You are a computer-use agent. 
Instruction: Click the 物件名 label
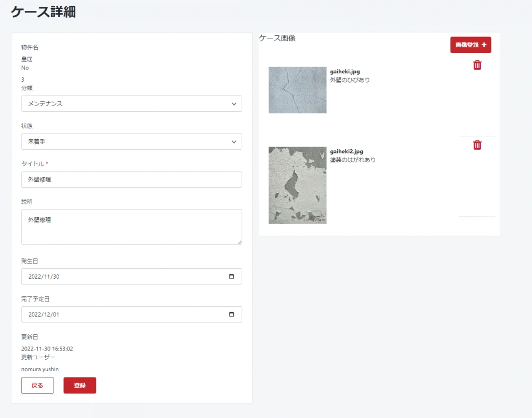pos(30,47)
